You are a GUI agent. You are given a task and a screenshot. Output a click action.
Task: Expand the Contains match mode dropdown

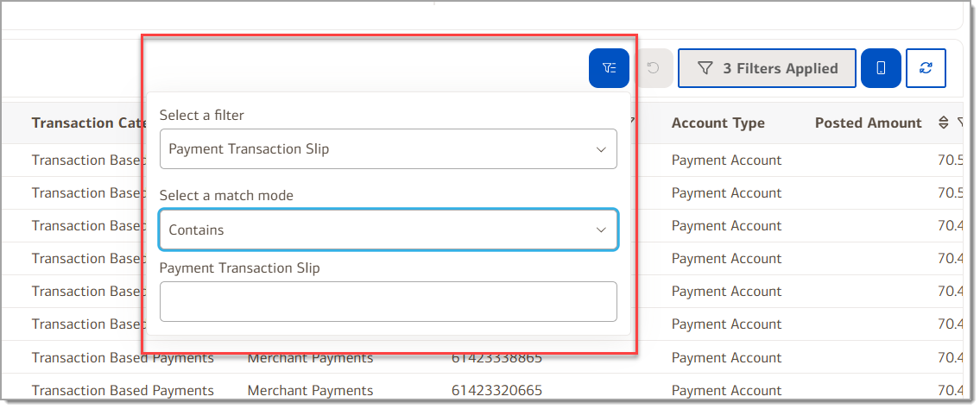pyautogui.click(x=389, y=230)
